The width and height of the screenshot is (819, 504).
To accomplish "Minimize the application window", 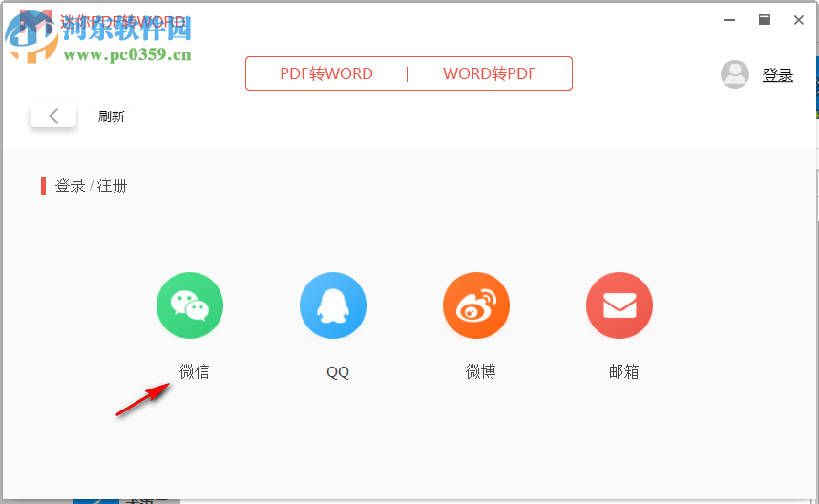I will tap(729, 20).
